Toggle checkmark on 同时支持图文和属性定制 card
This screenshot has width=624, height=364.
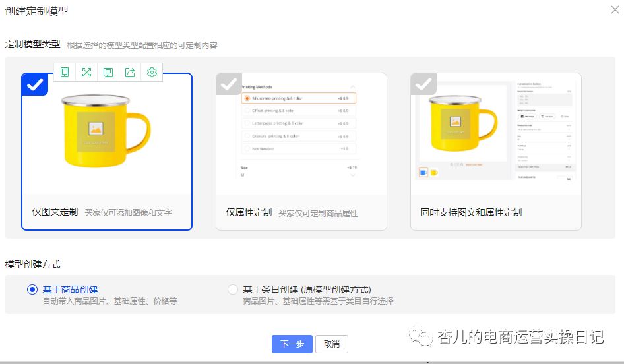(423, 84)
